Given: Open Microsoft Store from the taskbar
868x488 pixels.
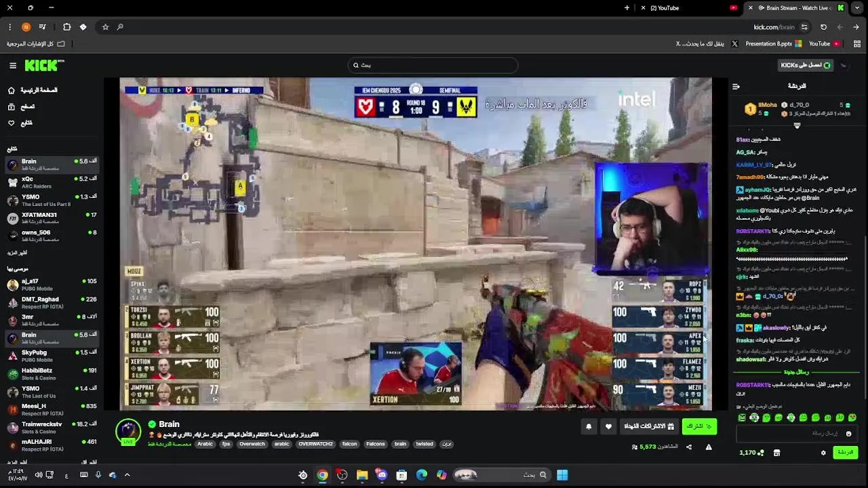Looking at the screenshot, I should coord(401,475).
